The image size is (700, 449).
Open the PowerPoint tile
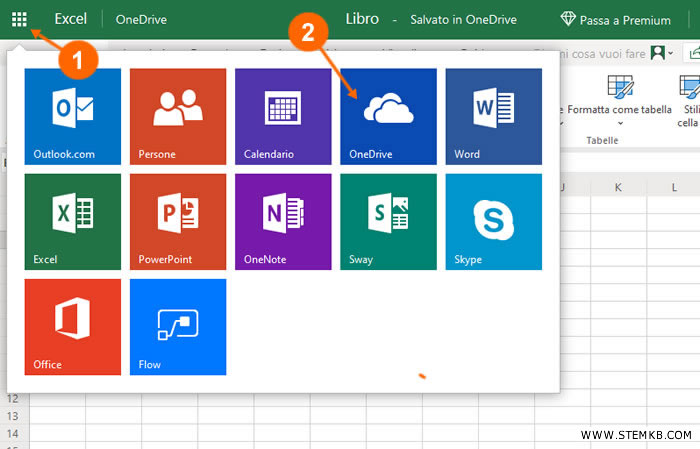point(177,221)
